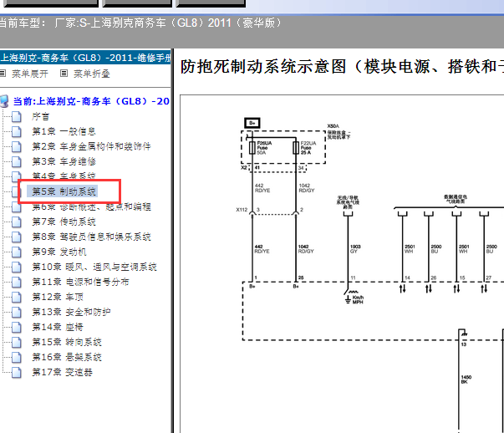
Task: Open 第3章 车身维修
Action: pos(64,161)
